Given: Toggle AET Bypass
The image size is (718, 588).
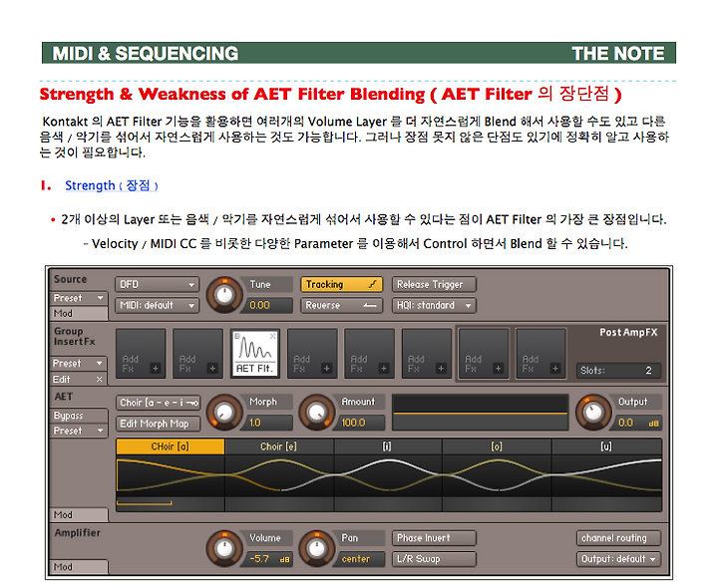Looking at the screenshot, I should tap(79, 416).
